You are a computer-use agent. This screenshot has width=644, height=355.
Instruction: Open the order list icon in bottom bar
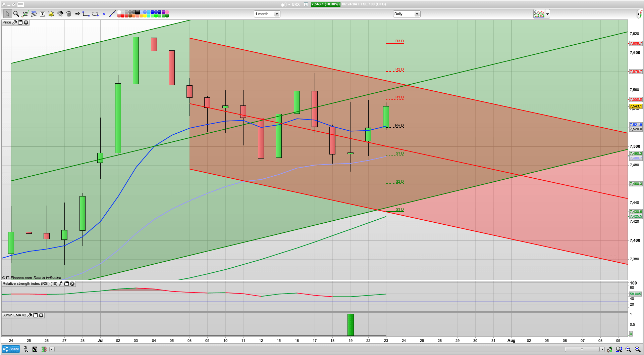pos(35,349)
